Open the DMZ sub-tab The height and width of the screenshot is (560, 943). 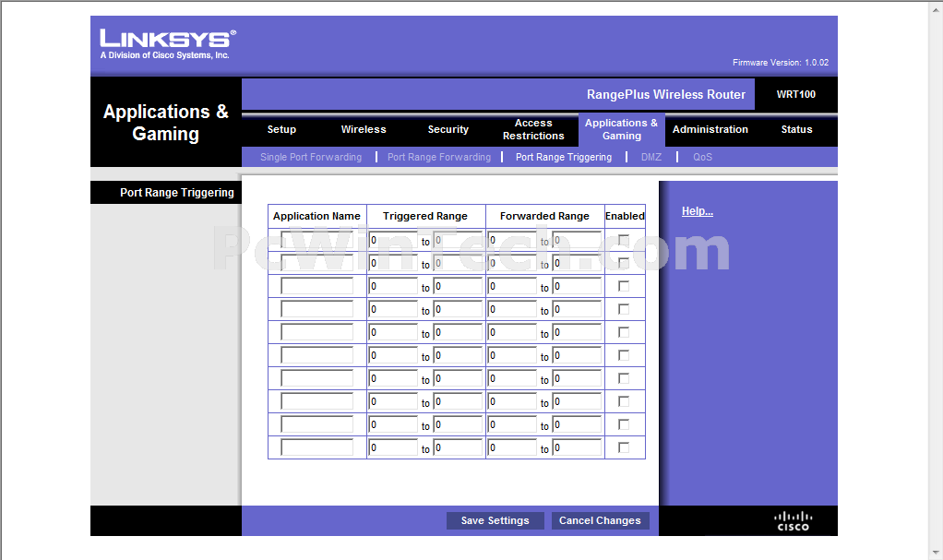[x=651, y=157]
